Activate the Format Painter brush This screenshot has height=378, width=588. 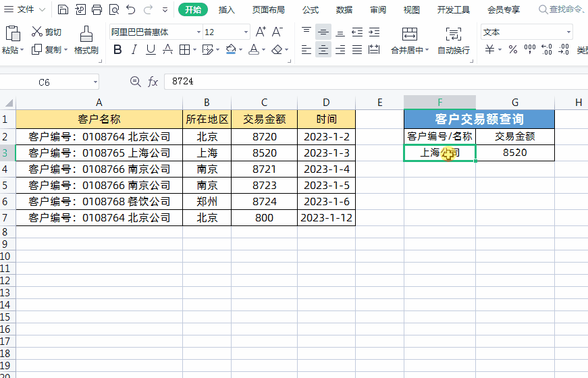86,34
